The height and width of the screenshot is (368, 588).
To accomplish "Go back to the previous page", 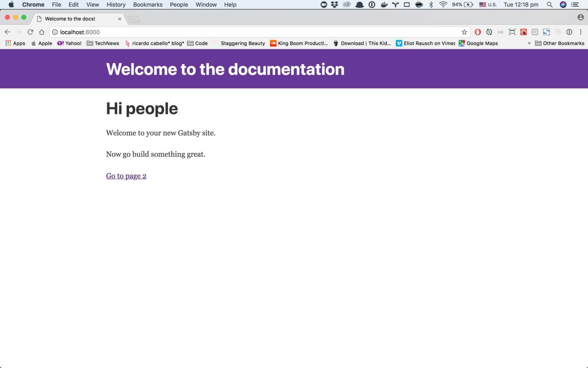I will [7, 32].
